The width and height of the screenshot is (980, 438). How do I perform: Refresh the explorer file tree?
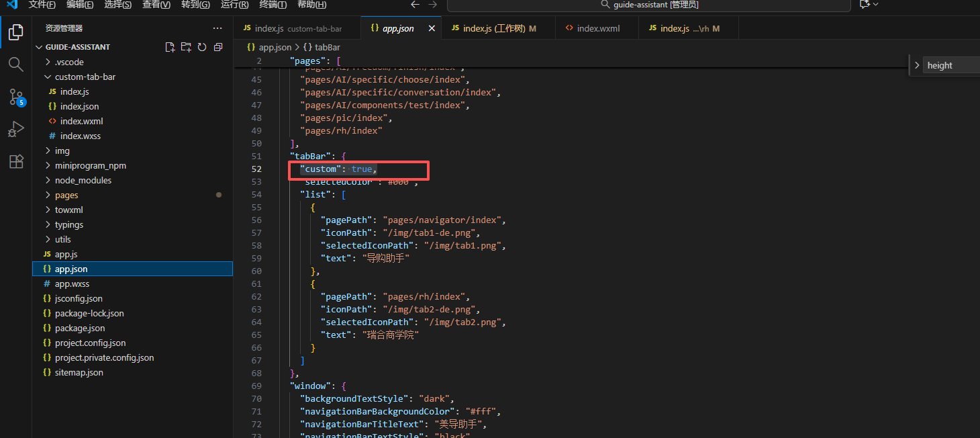(x=202, y=47)
